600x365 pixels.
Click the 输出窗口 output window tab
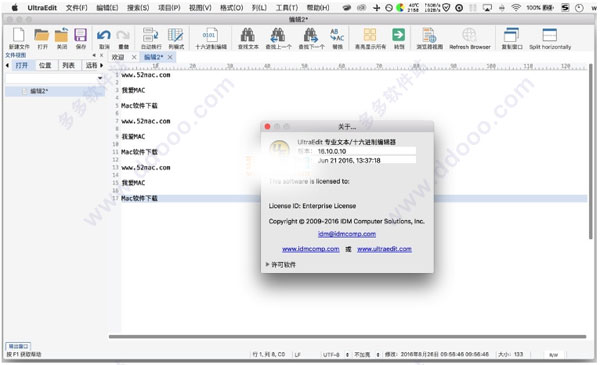18,346
